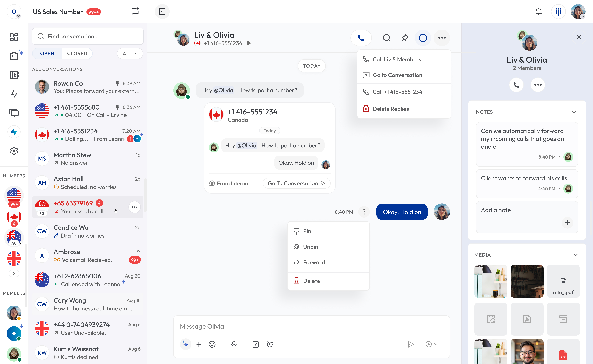Switch to OPEN conversations tab
The width and height of the screenshot is (593, 364).
(47, 53)
